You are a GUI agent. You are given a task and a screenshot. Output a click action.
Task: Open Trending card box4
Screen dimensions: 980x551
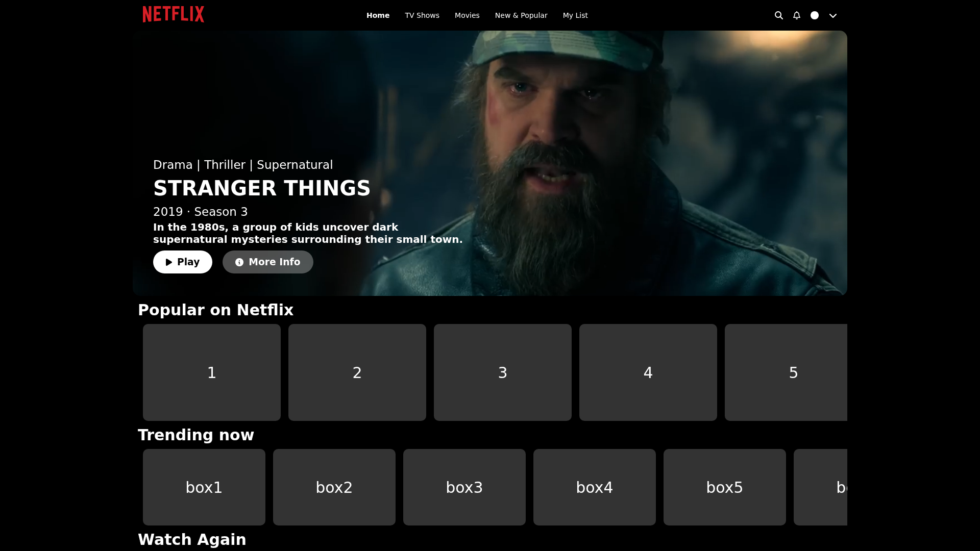(x=595, y=487)
